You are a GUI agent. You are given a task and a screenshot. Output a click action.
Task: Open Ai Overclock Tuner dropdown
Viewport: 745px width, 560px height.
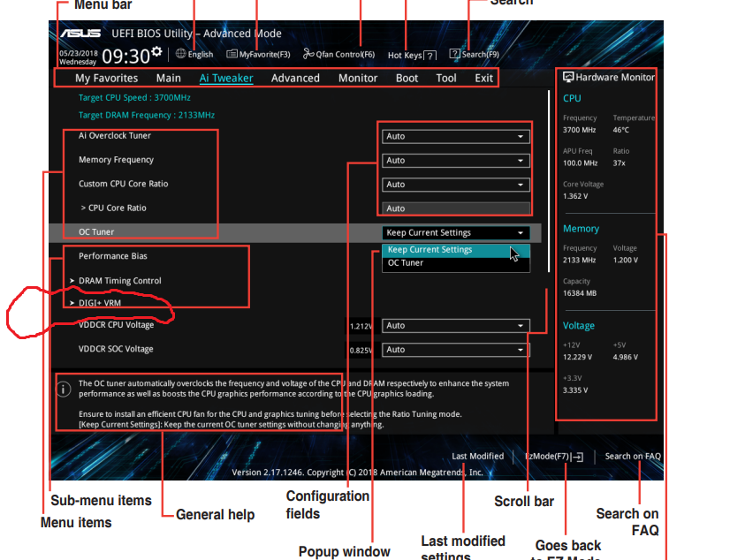pos(456,136)
